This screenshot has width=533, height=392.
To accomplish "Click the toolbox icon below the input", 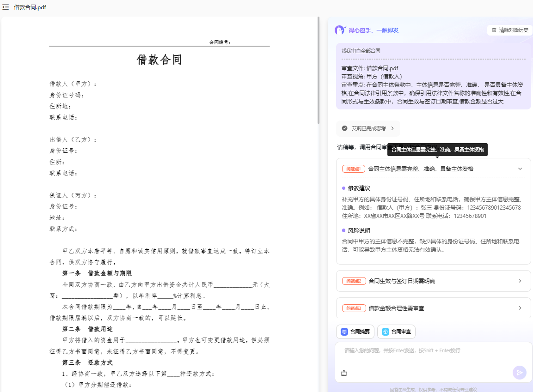I will (344, 373).
